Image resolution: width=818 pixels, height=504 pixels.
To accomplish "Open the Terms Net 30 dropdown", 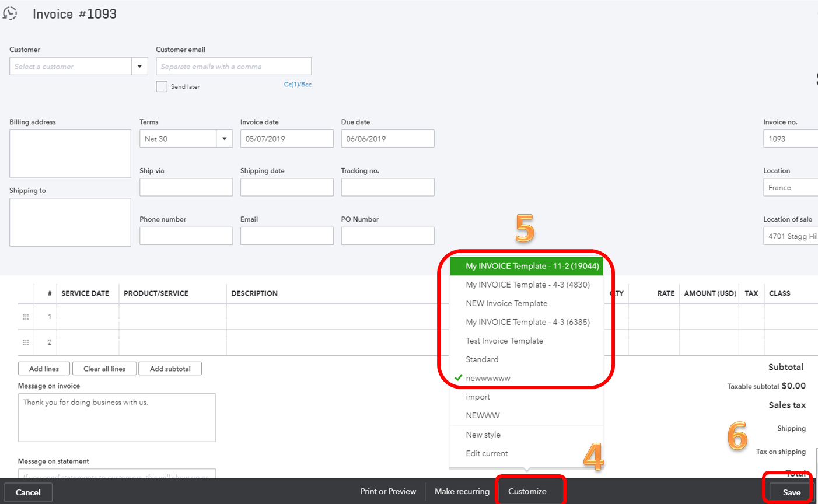I will 224,139.
